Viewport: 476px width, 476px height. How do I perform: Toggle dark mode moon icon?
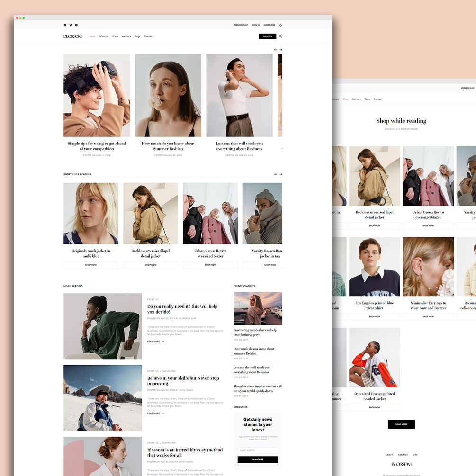point(280,25)
